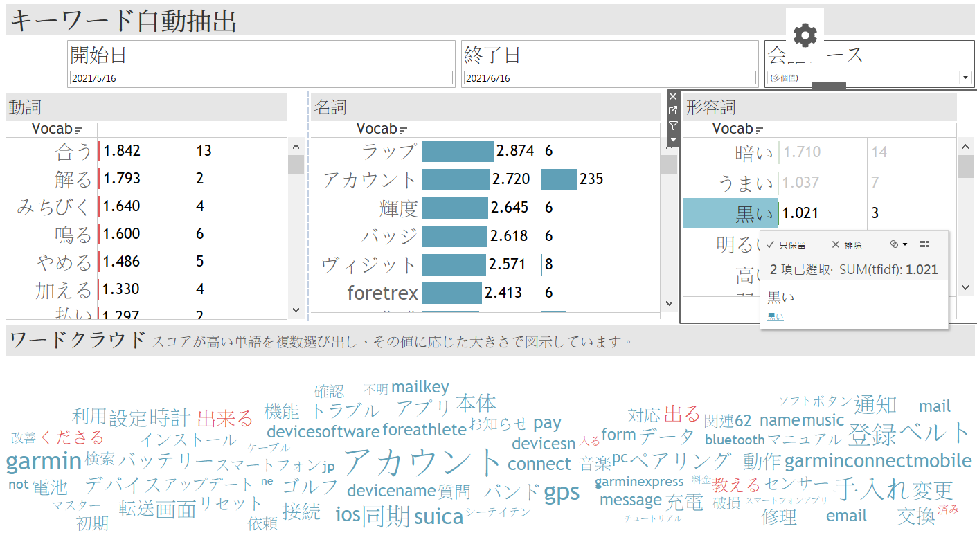Screen dimensions: 977x560
Task: Click the ラップ tfidf bar 2.874
Action: tap(458, 151)
